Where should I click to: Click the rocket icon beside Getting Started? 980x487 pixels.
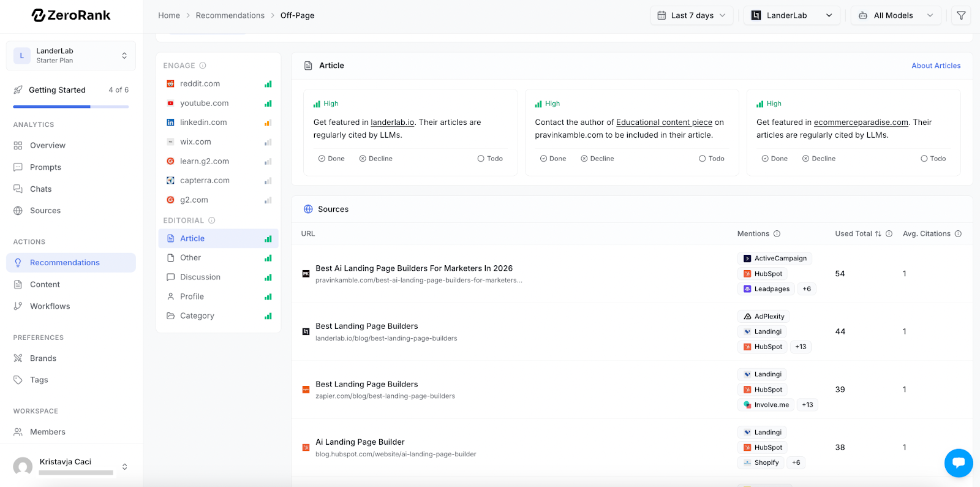[18, 90]
